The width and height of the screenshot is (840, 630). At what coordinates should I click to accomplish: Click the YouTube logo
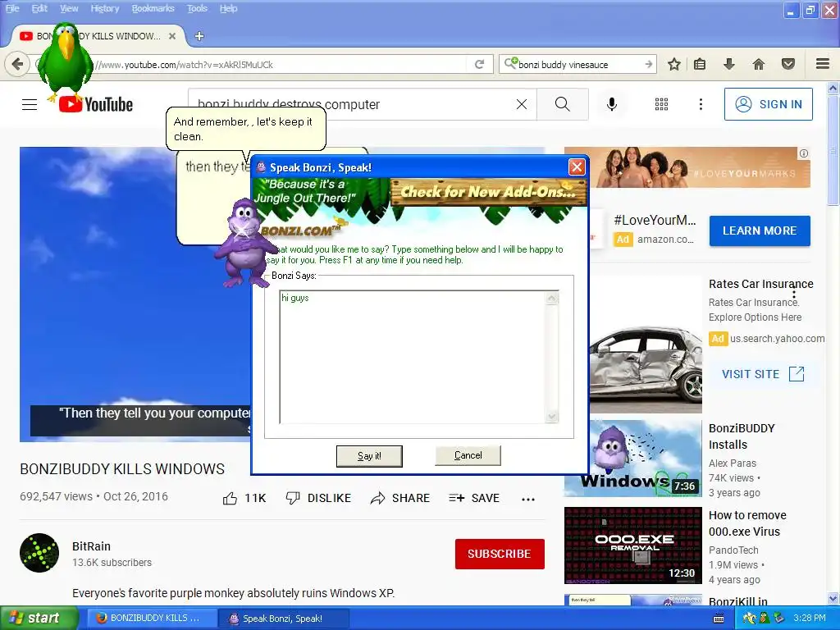pyautogui.click(x=96, y=104)
